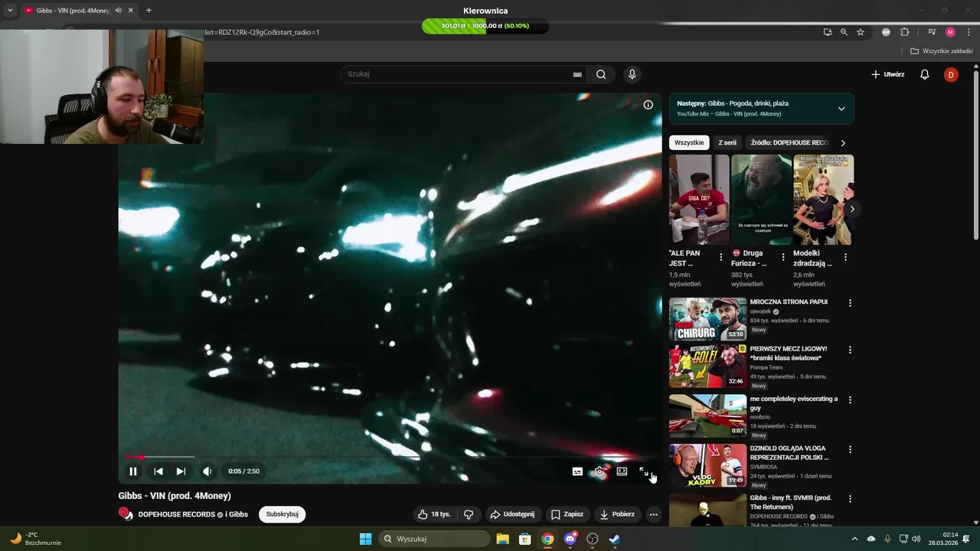Open options for PIERWSZY MECZ LIGOWY
The width and height of the screenshot is (980, 551).
[850, 350]
